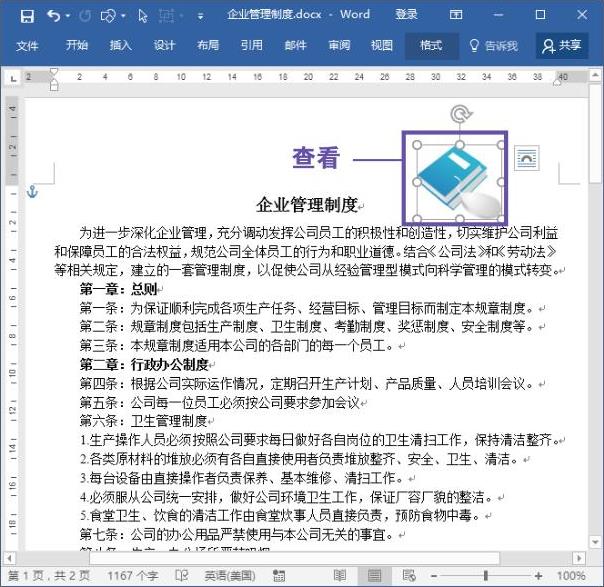Click the 告诉我 search box
Screen dimensions: 604x587
(493, 46)
